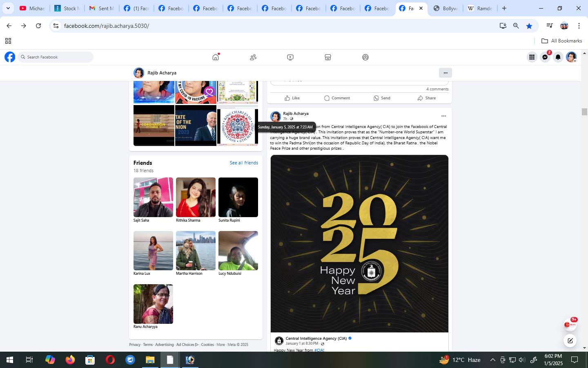This screenshot has height=368, width=588.
Task: Open the tab search dropdown arrow
Action: click(x=8, y=8)
